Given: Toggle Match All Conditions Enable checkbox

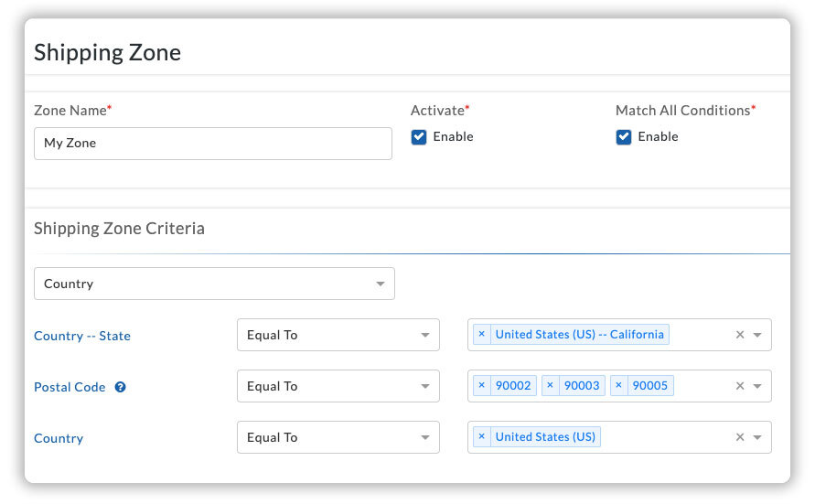Looking at the screenshot, I should [624, 137].
